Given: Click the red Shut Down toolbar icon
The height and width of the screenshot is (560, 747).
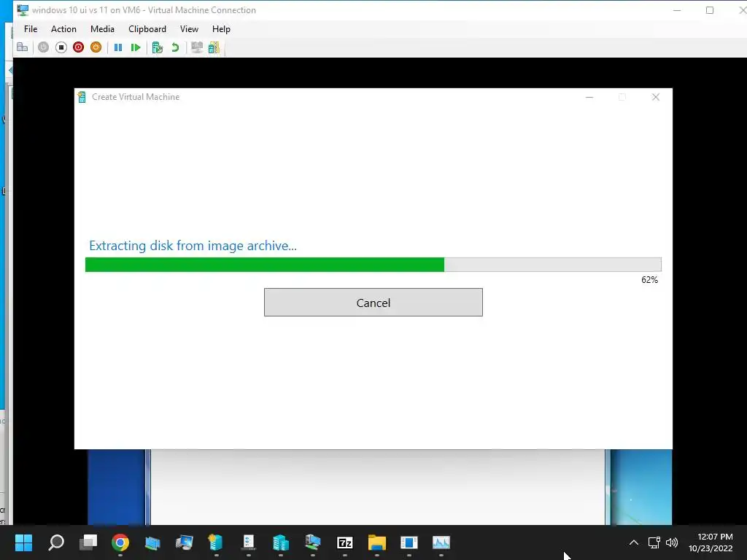Looking at the screenshot, I should [79, 47].
